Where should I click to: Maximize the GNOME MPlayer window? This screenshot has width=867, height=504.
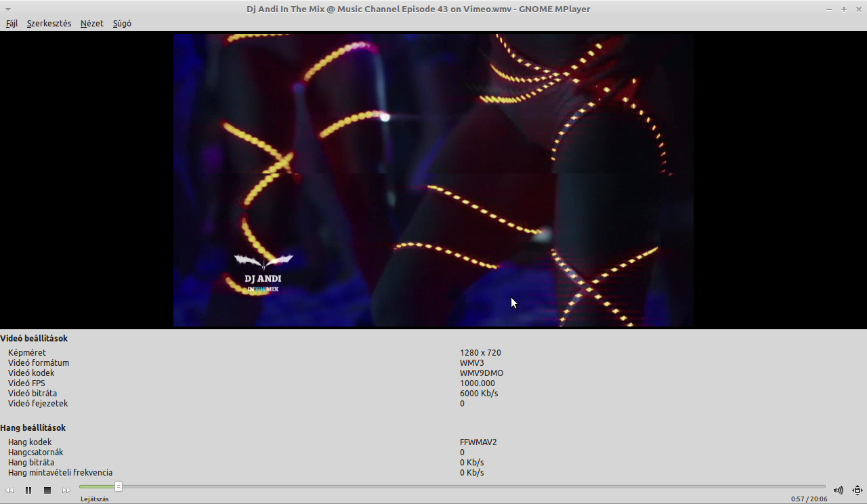(x=844, y=9)
